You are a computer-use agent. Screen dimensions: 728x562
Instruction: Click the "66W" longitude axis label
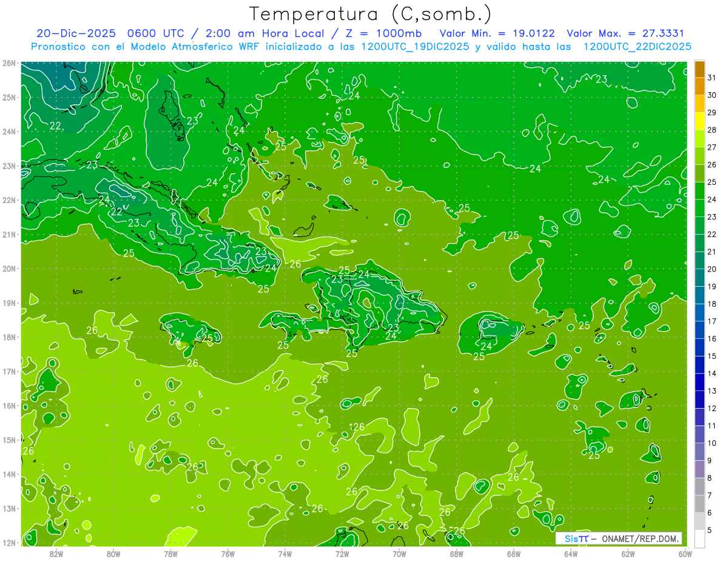(514, 554)
